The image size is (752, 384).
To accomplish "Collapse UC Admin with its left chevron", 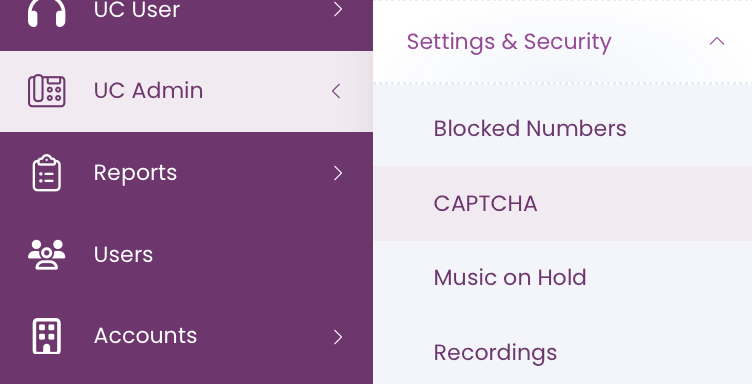I will (336, 91).
